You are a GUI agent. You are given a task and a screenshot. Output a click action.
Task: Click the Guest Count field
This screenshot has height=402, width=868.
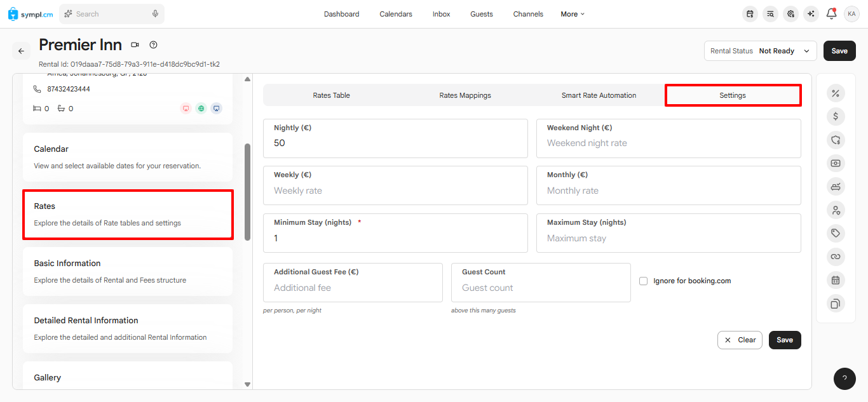pyautogui.click(x=541, y=283)
